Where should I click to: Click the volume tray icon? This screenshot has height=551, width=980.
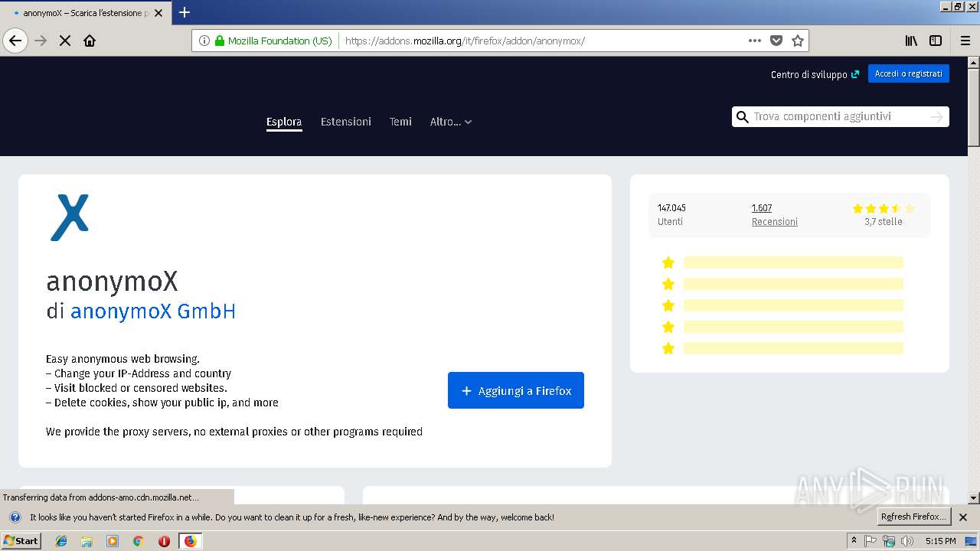(x=907, y=541)
